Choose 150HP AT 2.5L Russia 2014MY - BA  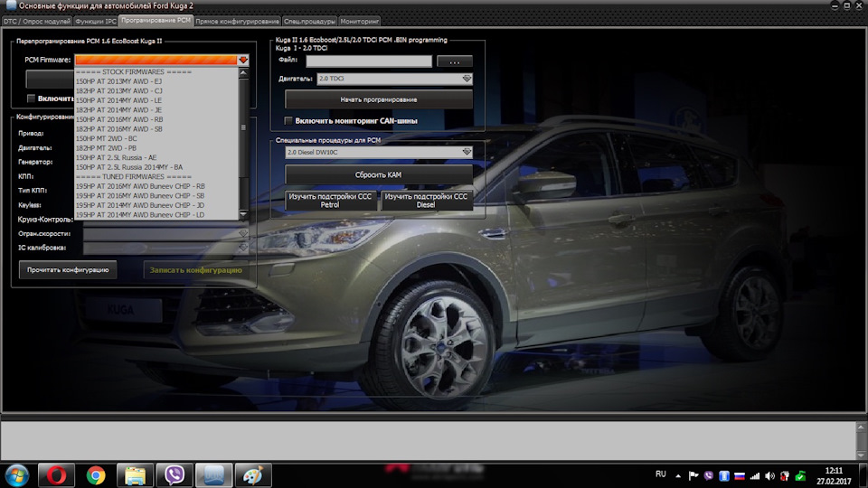(156, 167)
